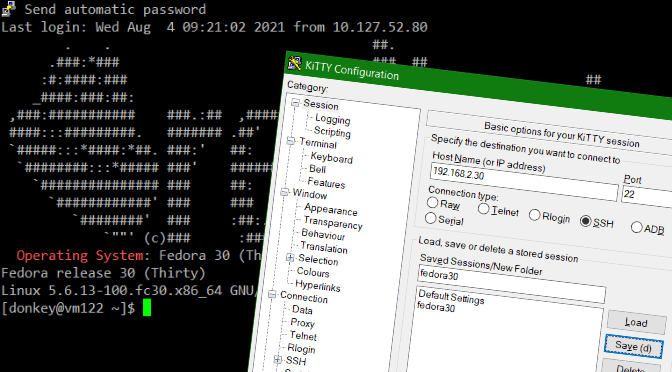Open the Data category
The height and width of the screenshot is (372, 672).
tap(302, 309)
